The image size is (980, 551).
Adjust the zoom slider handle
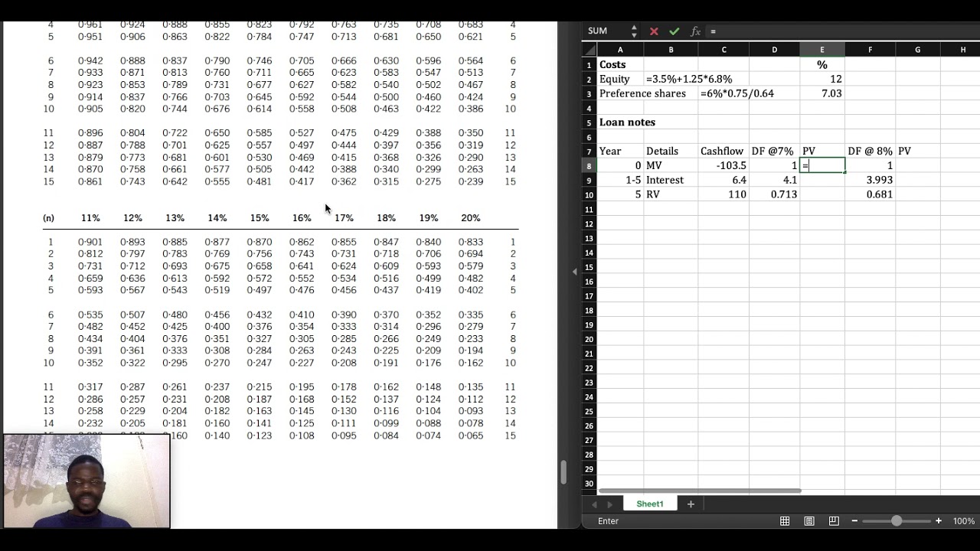pyautogui.click(x=897, y=521)
